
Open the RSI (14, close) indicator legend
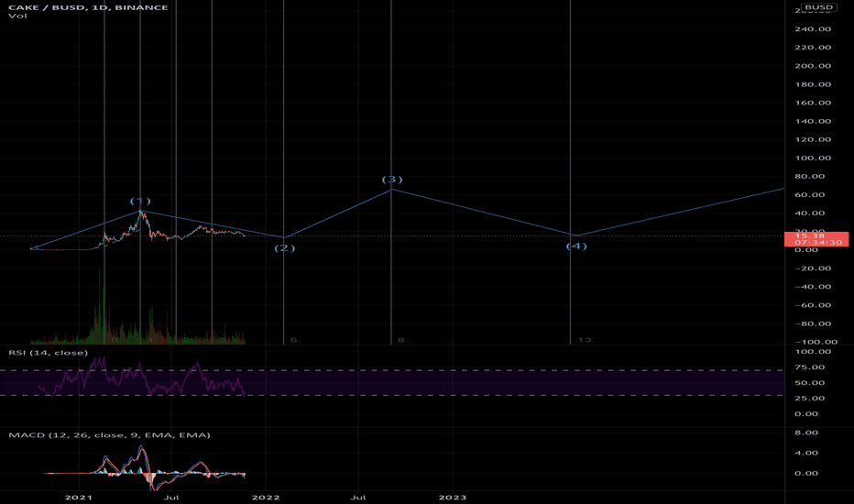(48, 353)
